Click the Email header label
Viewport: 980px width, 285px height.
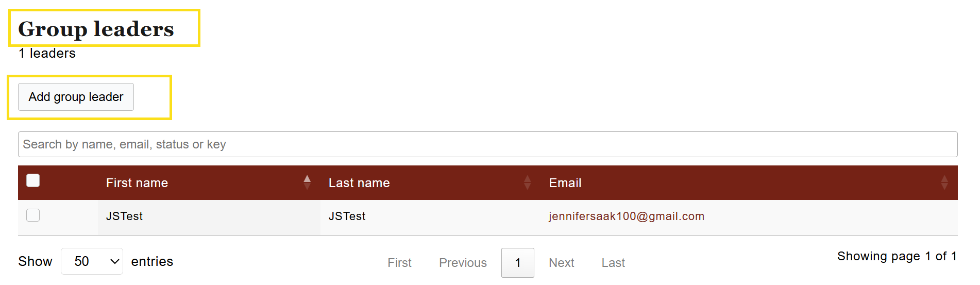[x=565, y=183]
